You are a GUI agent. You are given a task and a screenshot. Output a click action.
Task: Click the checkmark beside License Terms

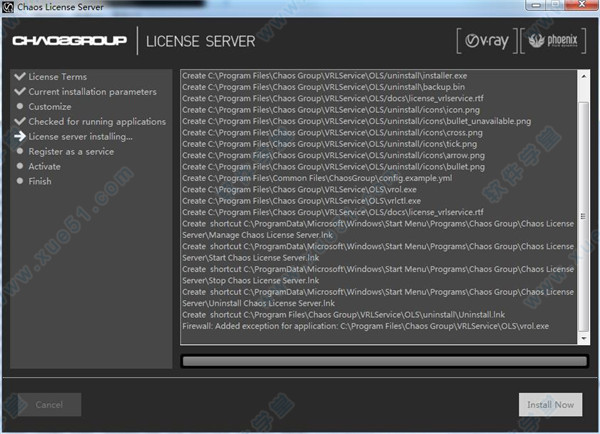coord(20,76)
